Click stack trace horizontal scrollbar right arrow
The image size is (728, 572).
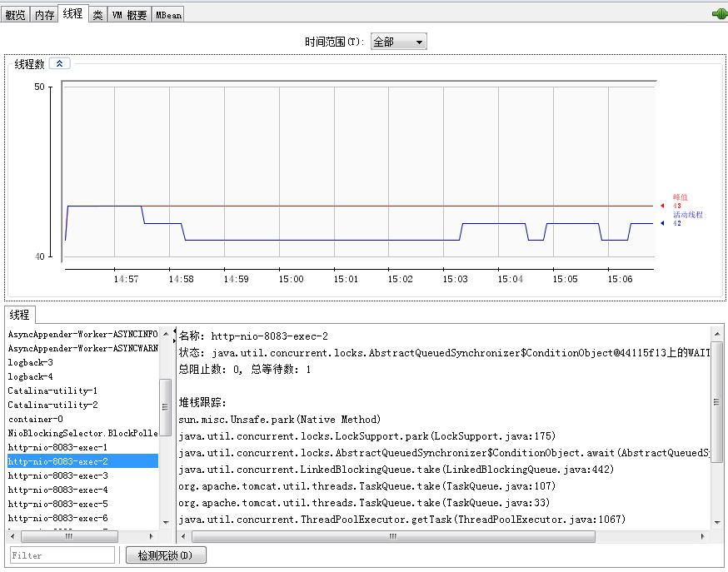pyautogui.click(x=703, y=536)
